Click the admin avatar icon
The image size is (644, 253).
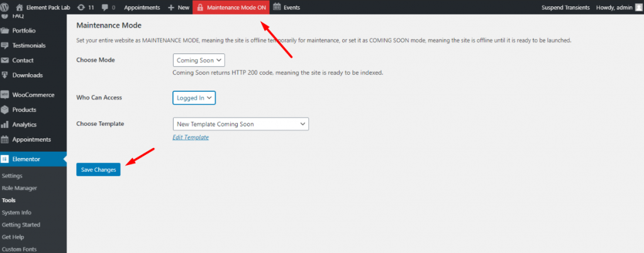(638, 8)
